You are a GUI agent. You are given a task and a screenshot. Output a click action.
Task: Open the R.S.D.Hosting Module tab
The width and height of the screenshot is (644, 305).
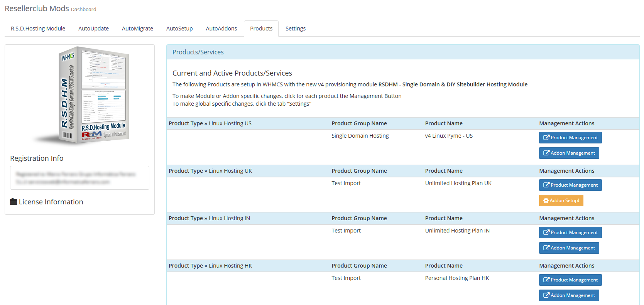(x=38, y=29)
